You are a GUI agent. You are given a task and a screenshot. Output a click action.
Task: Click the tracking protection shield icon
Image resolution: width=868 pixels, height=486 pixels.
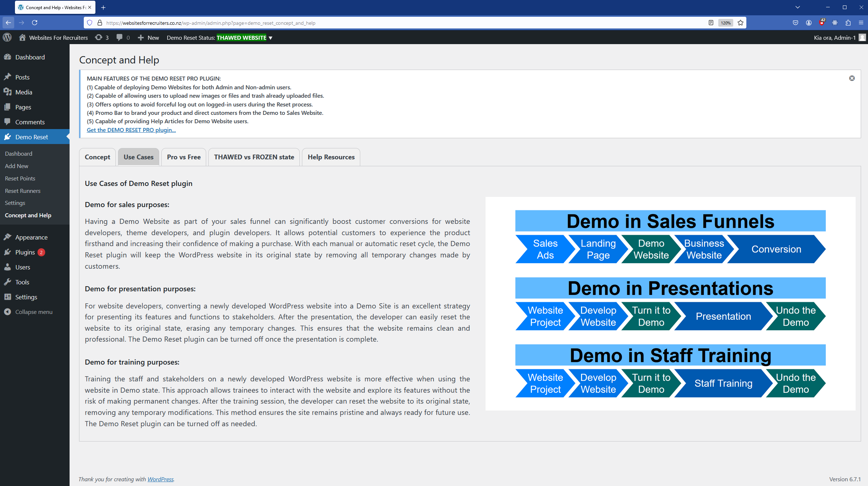tap(90, 23)
